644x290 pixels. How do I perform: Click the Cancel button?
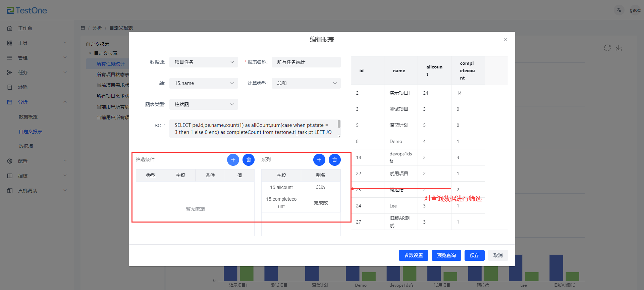[498, 255]
